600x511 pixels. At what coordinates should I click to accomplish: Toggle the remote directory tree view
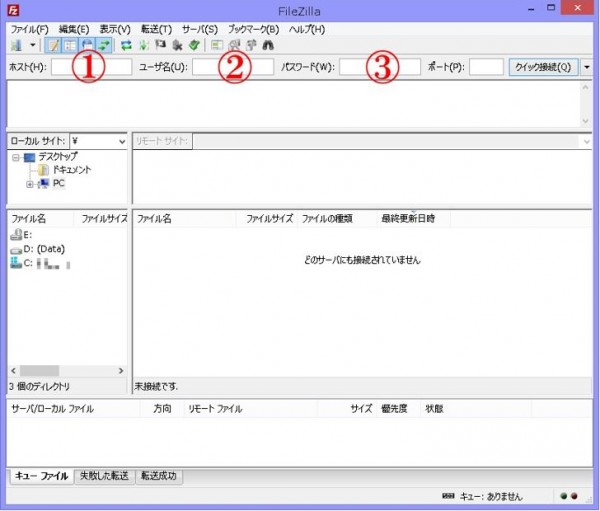[87, 46]
